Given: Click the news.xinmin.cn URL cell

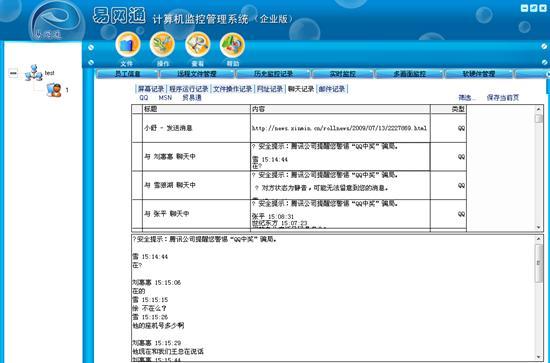Looking at the screenshot, I should (x=339, y=128).
